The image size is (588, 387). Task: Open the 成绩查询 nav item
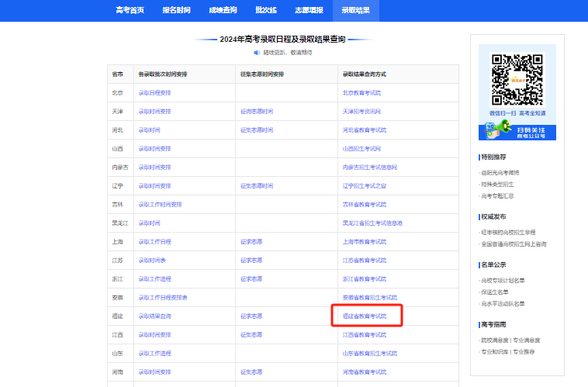pos(223,10)
